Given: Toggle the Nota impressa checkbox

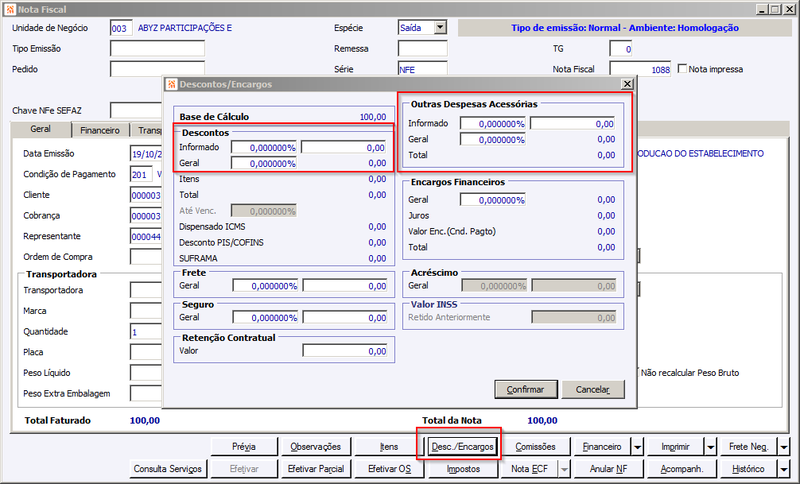Looking at the screenshot, I should (682, 68).
